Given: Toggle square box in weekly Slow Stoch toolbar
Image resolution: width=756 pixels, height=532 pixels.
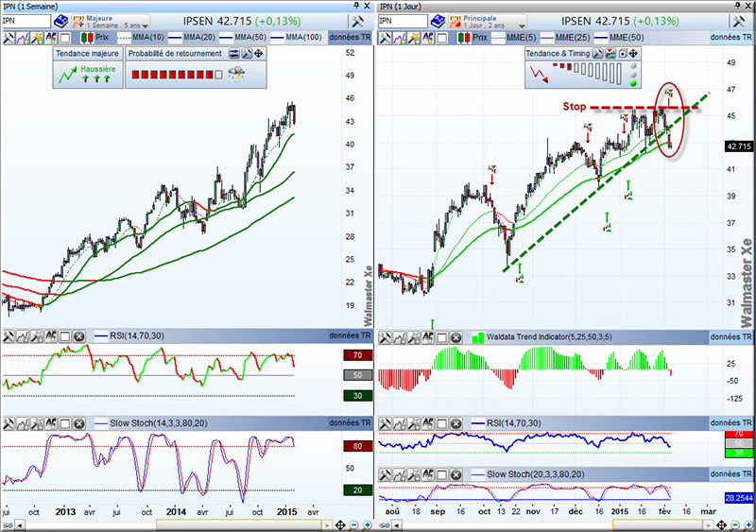Looking at the screenshot, I should pyautogui.click(x=65, y=423).
